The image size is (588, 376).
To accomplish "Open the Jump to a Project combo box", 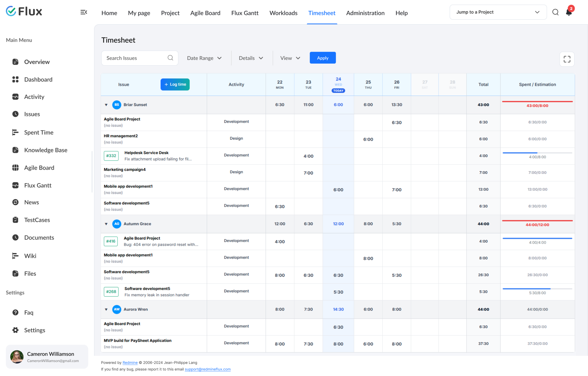I will pos(498,12).
